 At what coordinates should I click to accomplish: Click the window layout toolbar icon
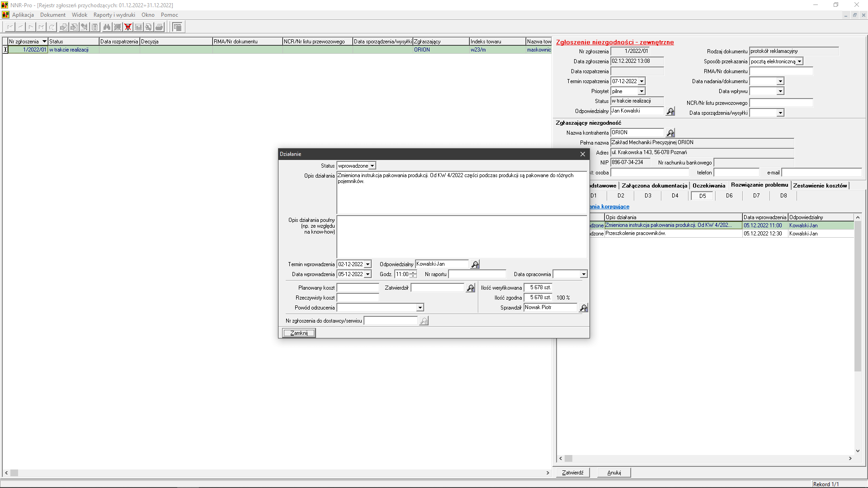coord(178,27)
